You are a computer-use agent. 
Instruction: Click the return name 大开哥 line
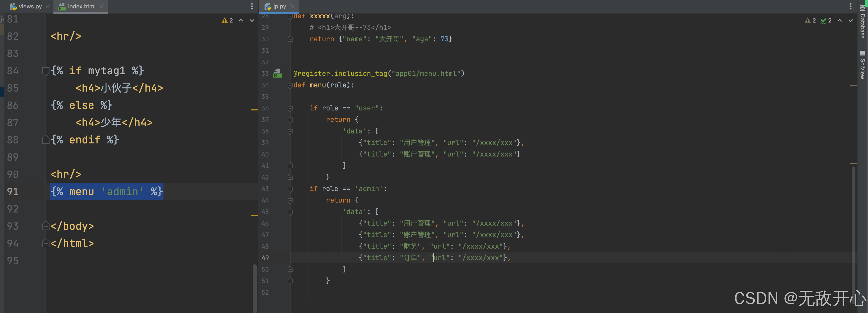381,39
